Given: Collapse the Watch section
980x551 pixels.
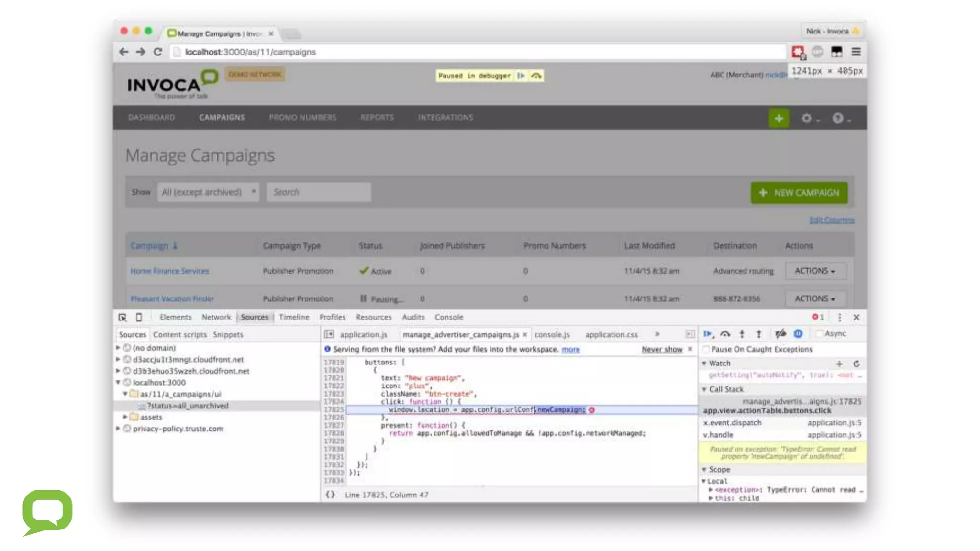Looking at the screenshot, I should (x=704, y=364).
